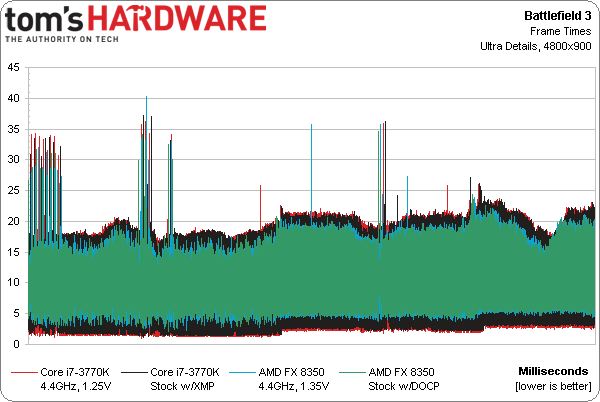Select the Core i7-3770K Stock w/XMP legend label
Viewport: 600px width, 402px height.
coord(185,379)
